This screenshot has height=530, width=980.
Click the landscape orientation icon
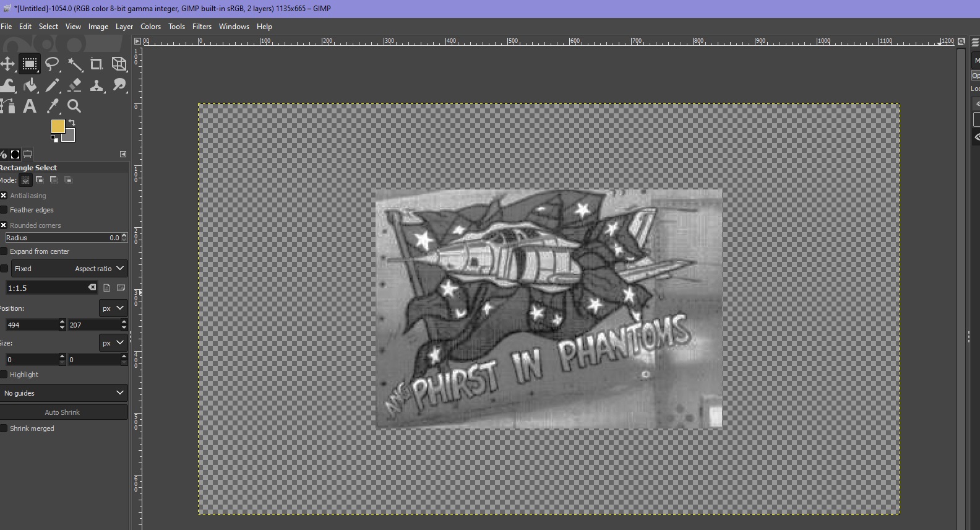coord(121,288)
